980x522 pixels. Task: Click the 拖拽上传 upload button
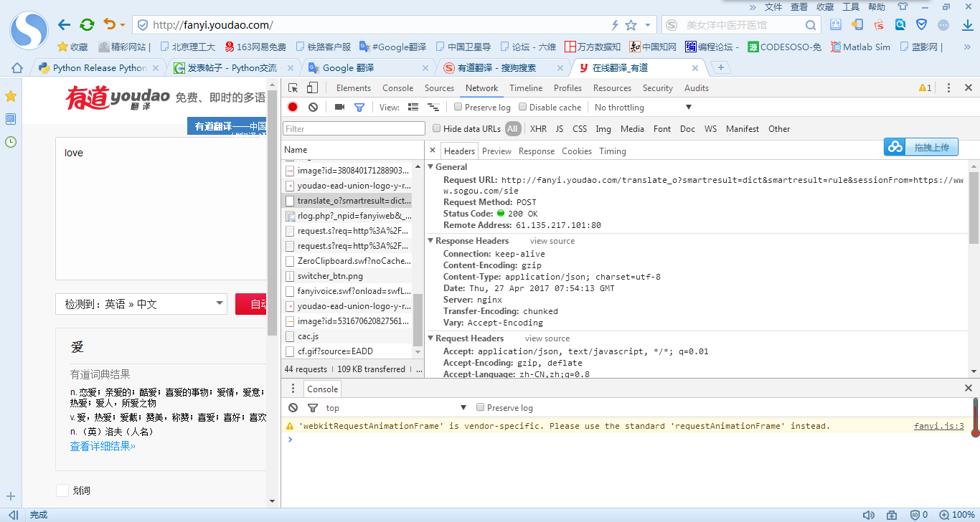[921, 147]
